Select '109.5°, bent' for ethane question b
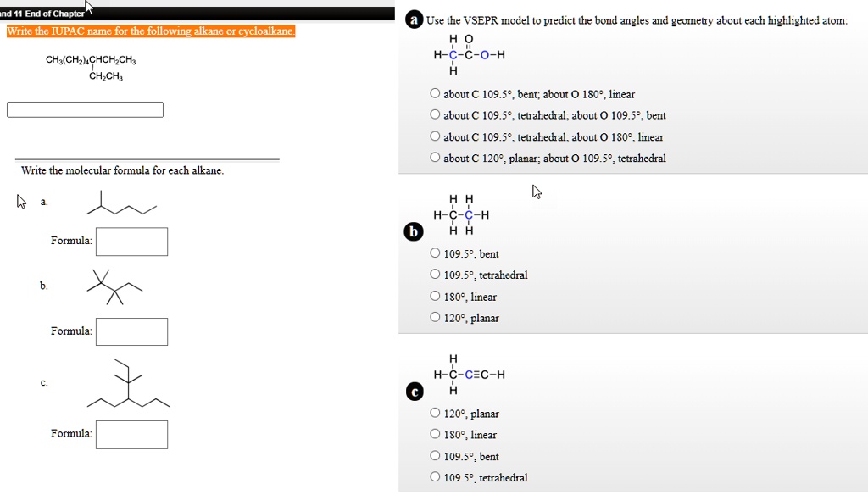The image size is (868, 495). (x=435, y=253)
